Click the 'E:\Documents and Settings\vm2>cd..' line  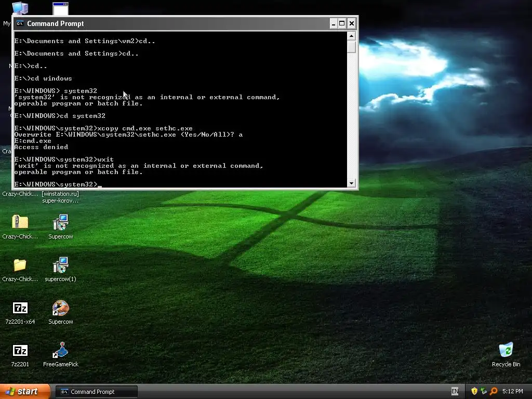pyautogui.click(x=85, y=41)
